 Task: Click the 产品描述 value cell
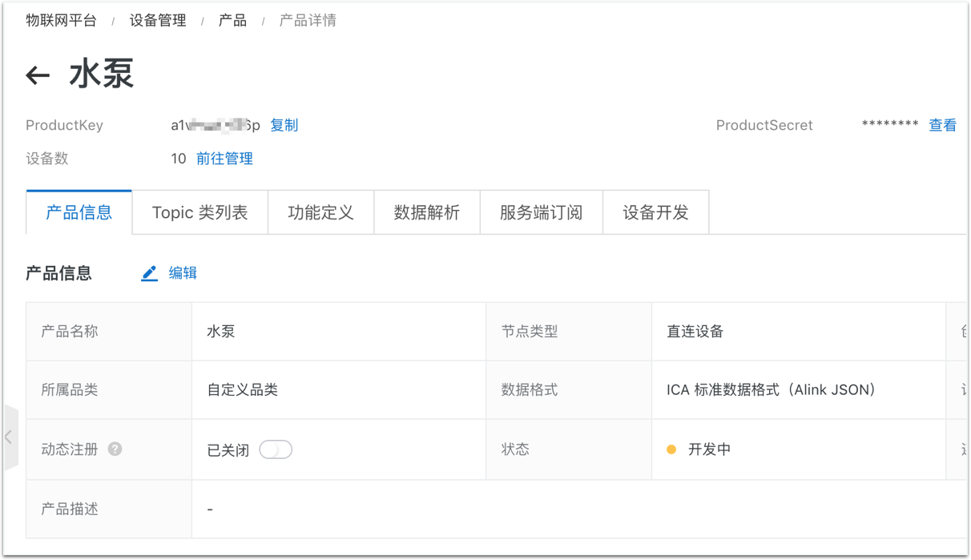click(578, 509)
